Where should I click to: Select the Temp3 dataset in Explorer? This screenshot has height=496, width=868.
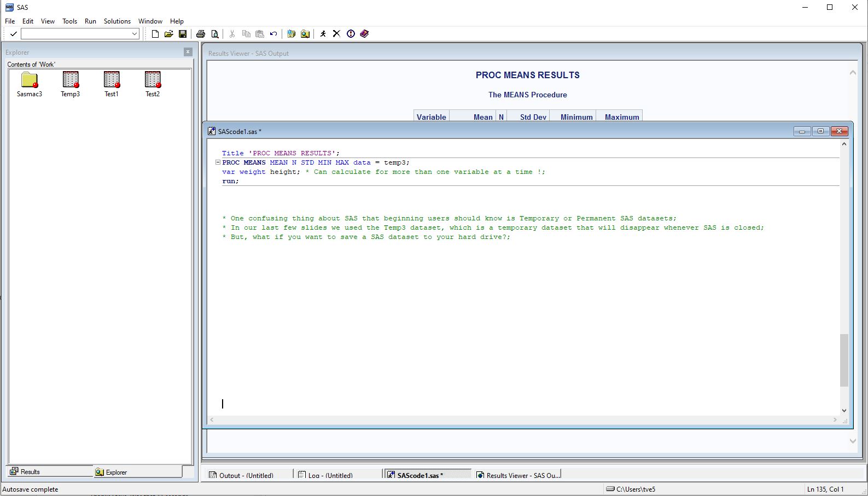pos(71,84)
